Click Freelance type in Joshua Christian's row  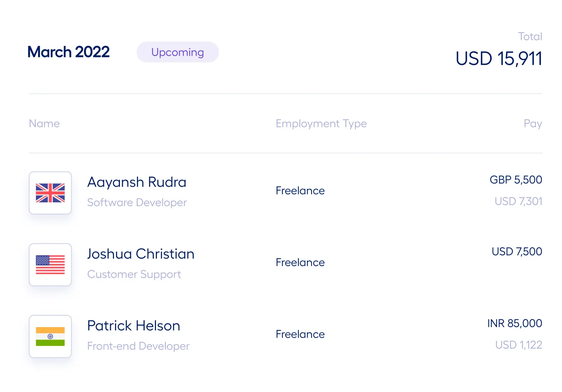pos(300,263)
